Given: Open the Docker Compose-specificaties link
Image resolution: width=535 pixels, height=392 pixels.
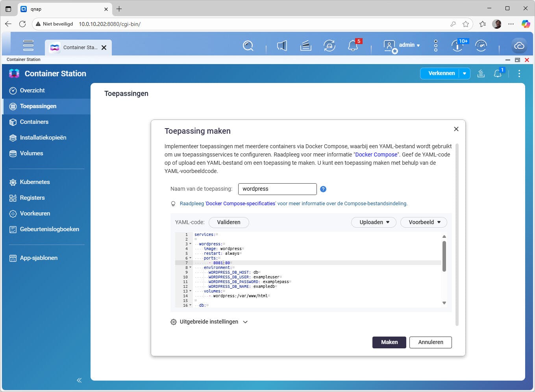Looking at the screenshot, I should [240, 204].
